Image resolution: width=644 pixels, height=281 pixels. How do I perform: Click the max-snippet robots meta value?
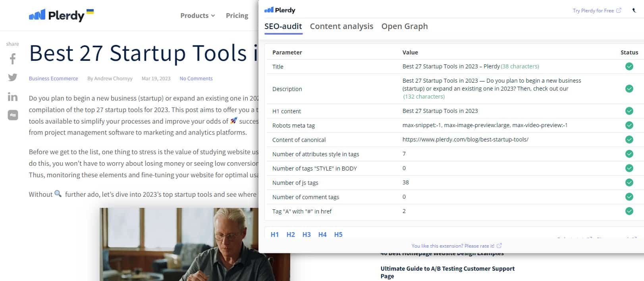(x=485, y=125)
